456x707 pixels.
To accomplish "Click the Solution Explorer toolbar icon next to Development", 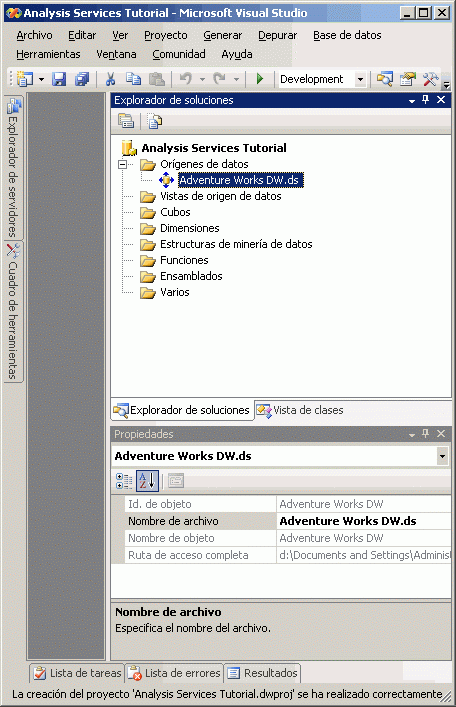I will coord(384,79).
